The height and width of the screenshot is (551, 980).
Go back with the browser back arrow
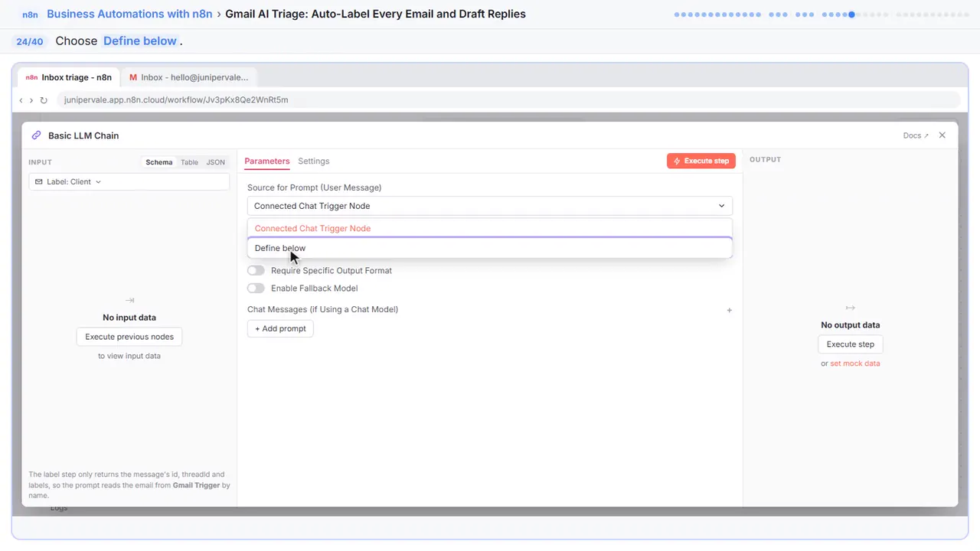pyautogui.click(x=21, y=100)
